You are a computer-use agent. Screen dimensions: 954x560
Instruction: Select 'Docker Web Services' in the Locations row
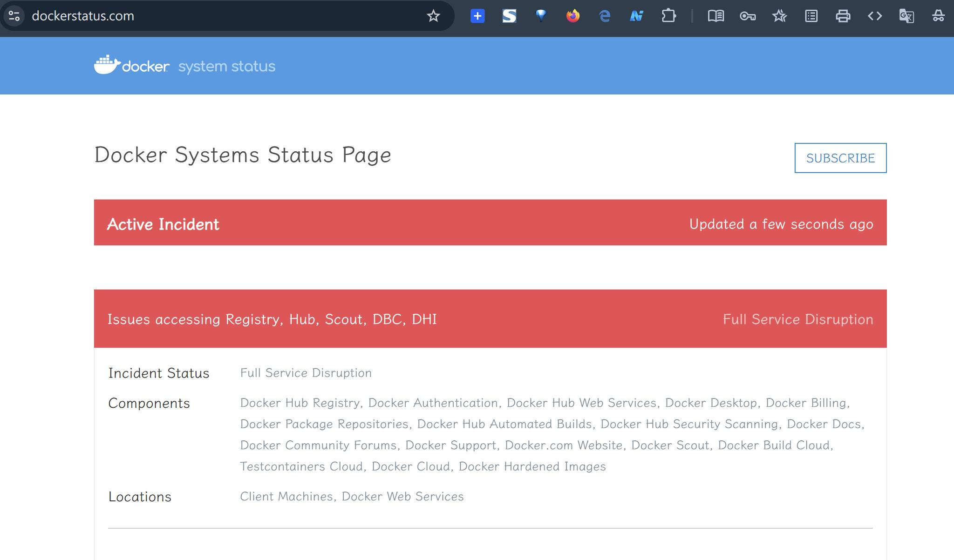(x=403, y=497)
